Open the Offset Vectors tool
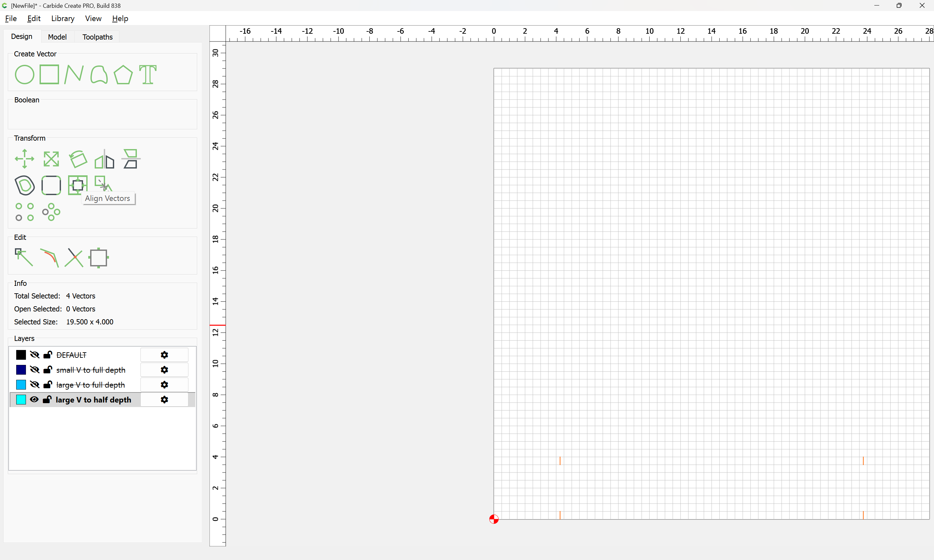Image resolution: width=934 pixels, height=560 pixels. (x=25, y=185)
